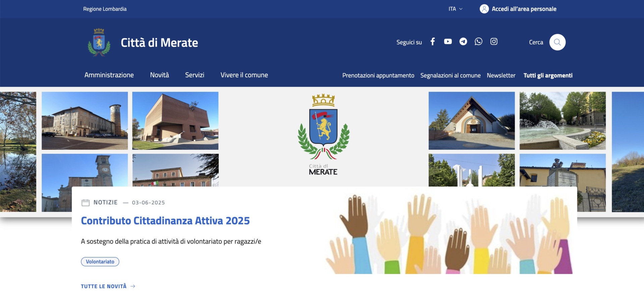Screen dimensions: 644x306
Task: Click the user avatar login icon
Action: pyautogui.click(x=484, y=9)
